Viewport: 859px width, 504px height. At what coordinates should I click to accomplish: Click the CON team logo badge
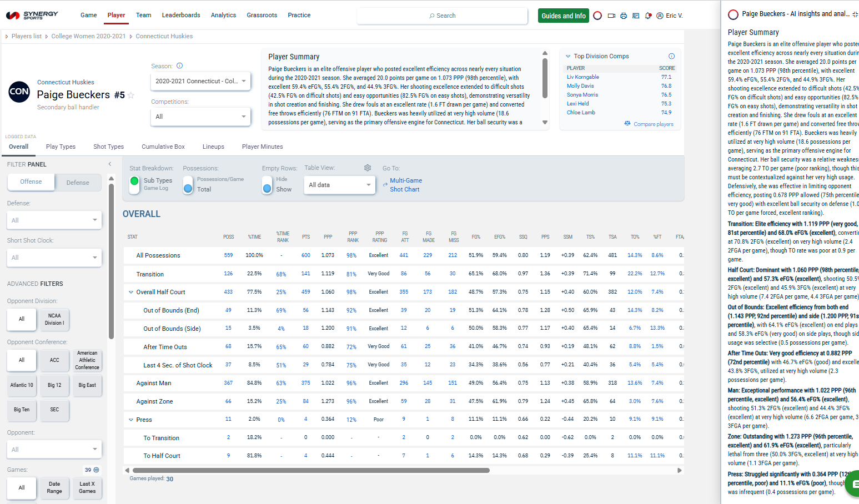pyautogui.click(x=19, y=92)
